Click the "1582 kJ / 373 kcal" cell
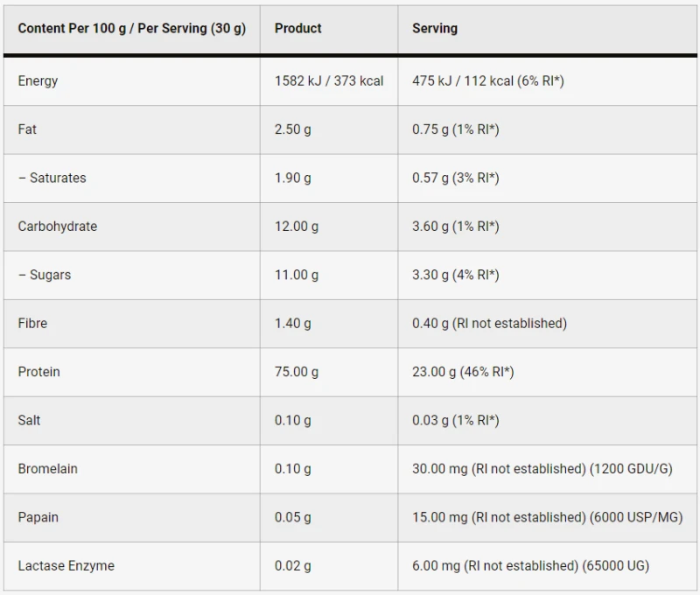The image size is (700, 595). tap(329, 80)
